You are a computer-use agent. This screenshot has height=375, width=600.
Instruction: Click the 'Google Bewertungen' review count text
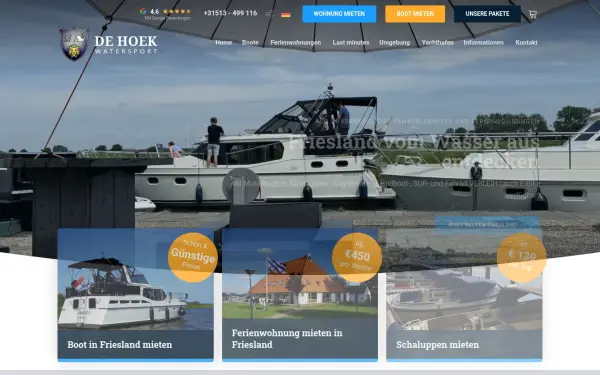pyautogui.click(x=168, y=18)
